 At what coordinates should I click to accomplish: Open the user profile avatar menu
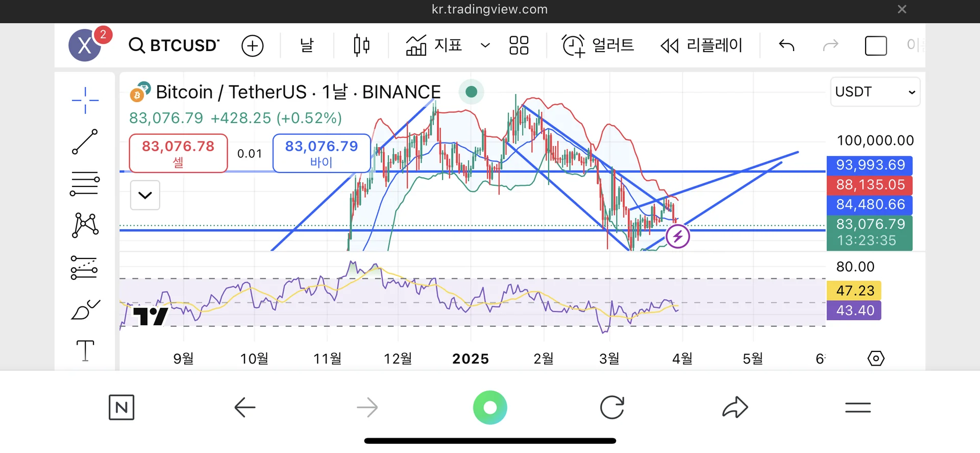point(85,45)
